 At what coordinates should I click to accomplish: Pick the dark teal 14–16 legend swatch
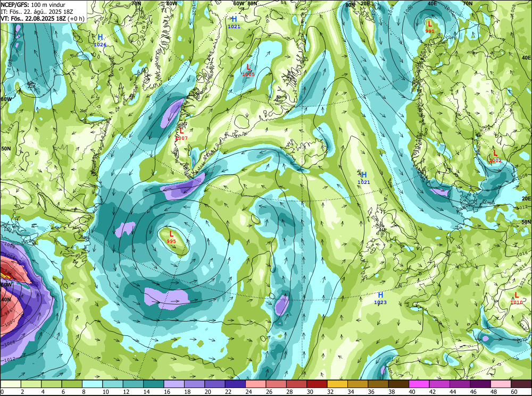tap(154, 384)
